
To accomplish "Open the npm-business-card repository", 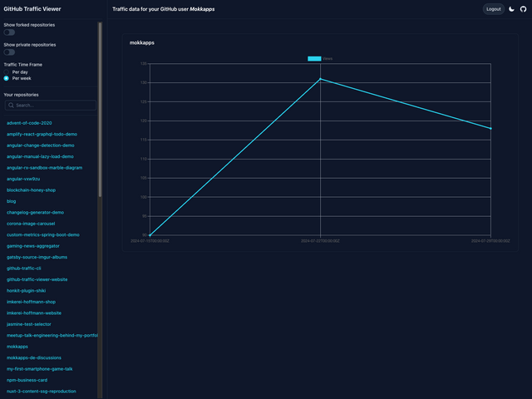I will (x=27, y=381).
